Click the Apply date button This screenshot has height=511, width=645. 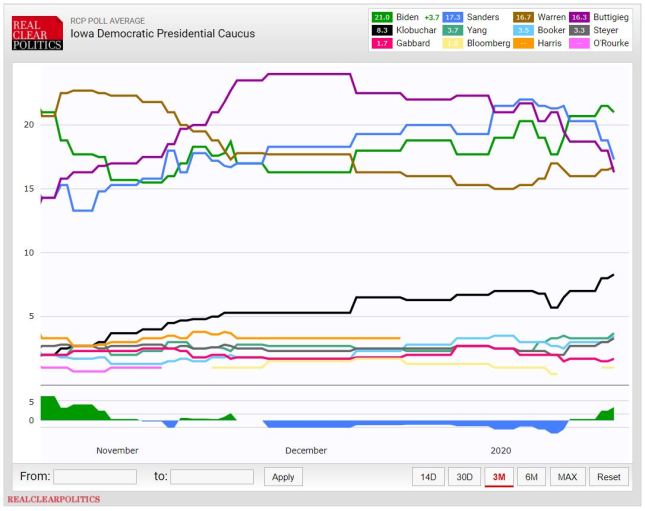point(283,477)
